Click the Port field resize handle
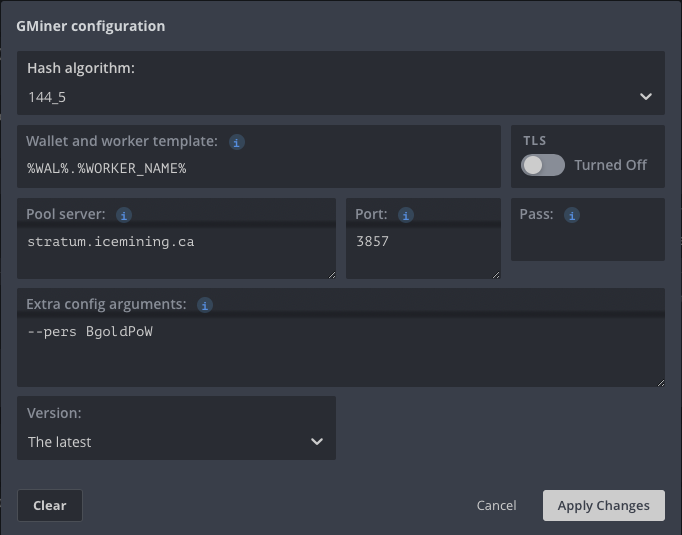The image size is (682, 535). [x=496, y=274]
